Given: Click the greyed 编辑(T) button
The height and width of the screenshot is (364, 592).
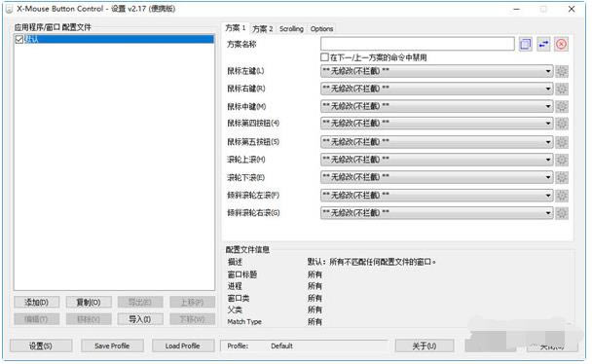Looking at the screenshot, I should [x=37, y=319].
